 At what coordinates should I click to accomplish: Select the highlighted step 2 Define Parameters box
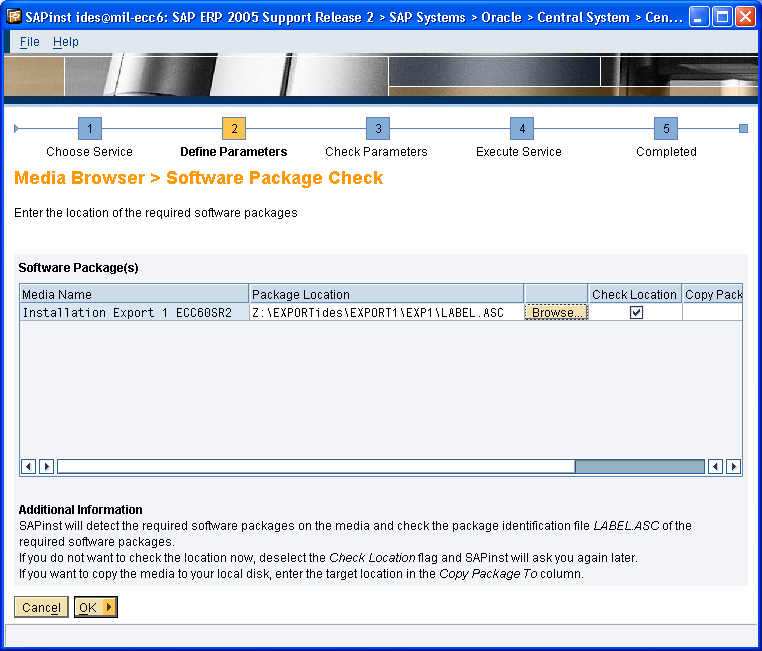pyautogui.click(x=233, y=129)
